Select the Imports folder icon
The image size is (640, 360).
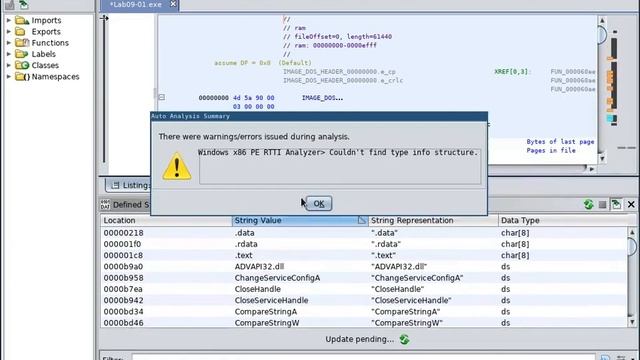pyautogui.click(x=22, y=20)
